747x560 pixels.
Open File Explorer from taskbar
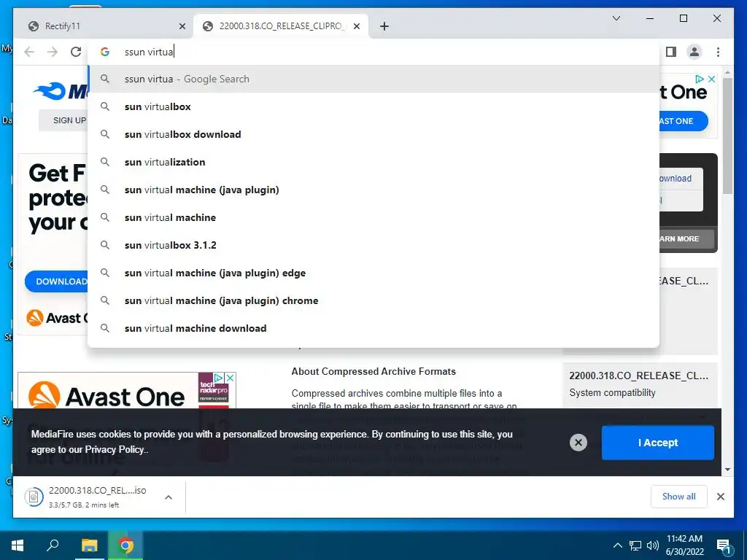(x=89, y=545)
